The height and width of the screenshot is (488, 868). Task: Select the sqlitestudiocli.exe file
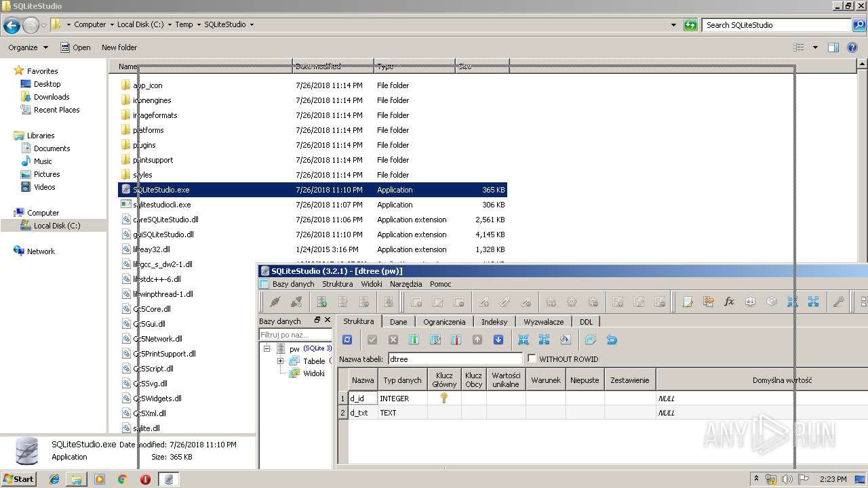point(313,205)
